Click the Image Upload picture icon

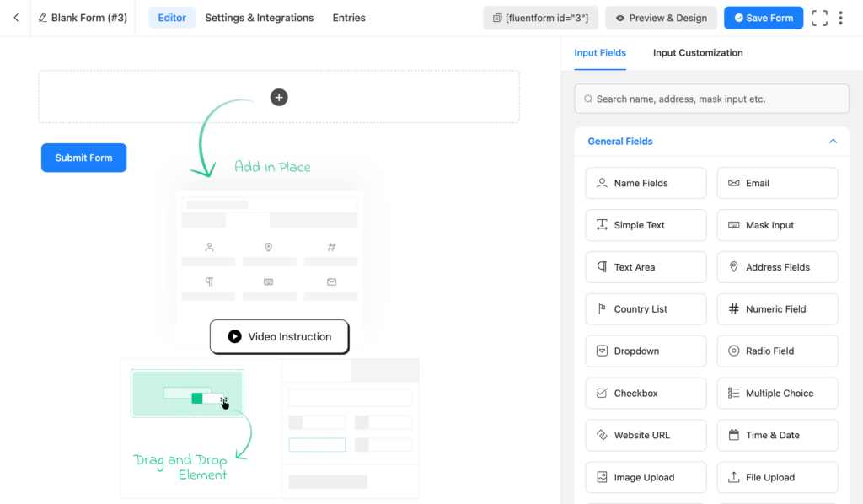(602, 477)
